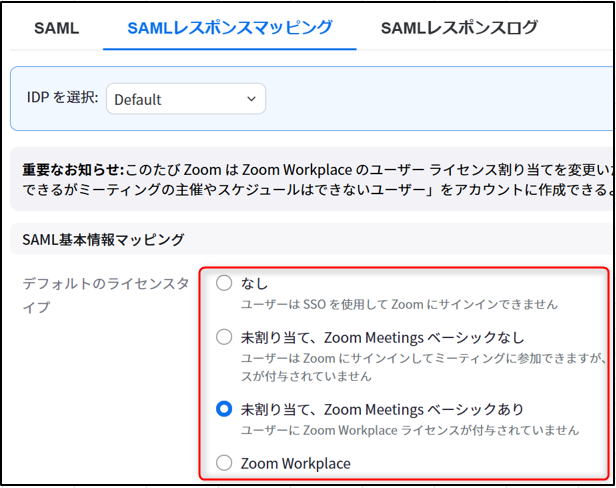The height and width of the screenshot is (488, 616).
Task: Select 未割り当て、Zoom Meetings ベーシックあり radio button
Action: point(224,409)
